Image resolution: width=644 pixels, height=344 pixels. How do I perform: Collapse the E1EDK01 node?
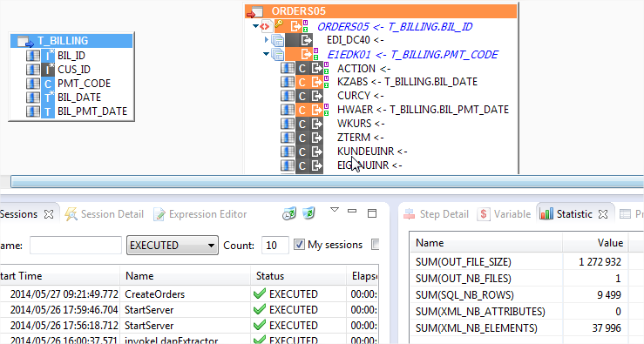266,54
